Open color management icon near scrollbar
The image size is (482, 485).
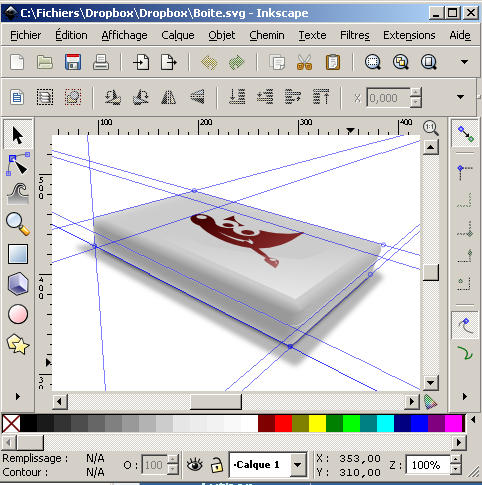click(x=430, y=402)
